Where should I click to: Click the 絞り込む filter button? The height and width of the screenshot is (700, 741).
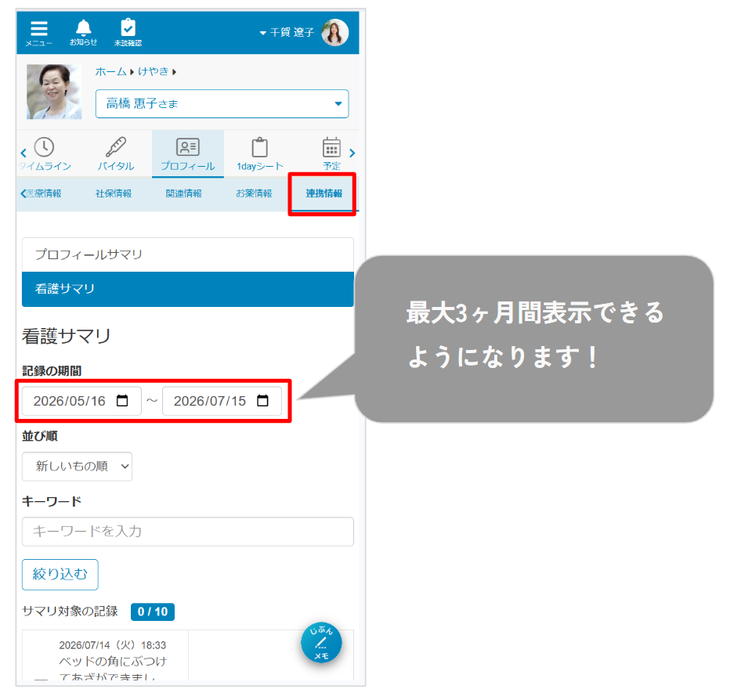(x=60, y=575)
